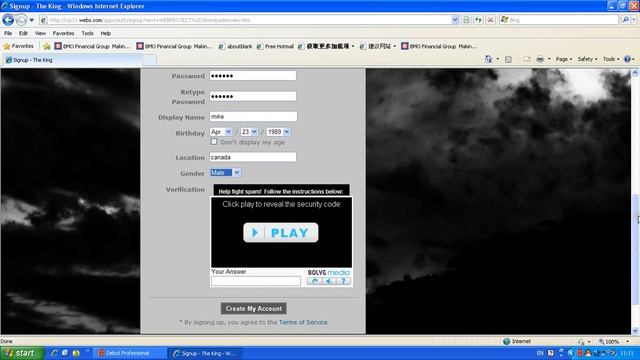
Task: Click the scrollbar up arrow
Action: pyautogui.click(x=636, y=73)
